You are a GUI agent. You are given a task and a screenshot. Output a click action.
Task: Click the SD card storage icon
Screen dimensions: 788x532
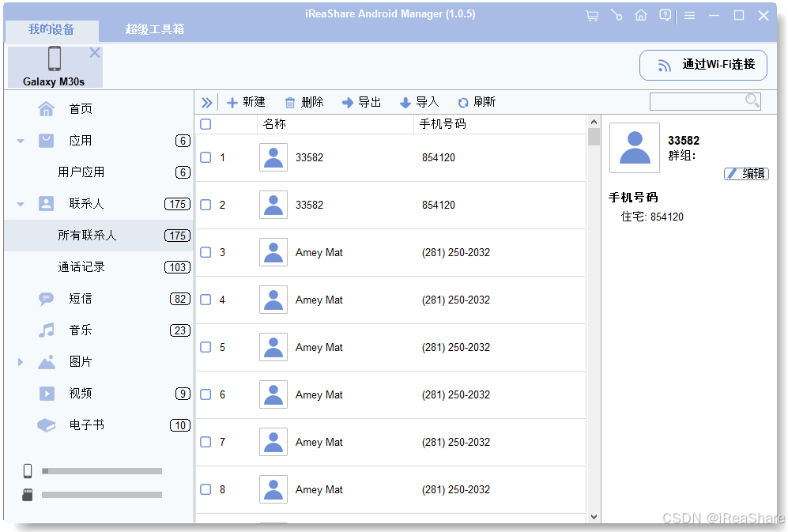point(28,495)
